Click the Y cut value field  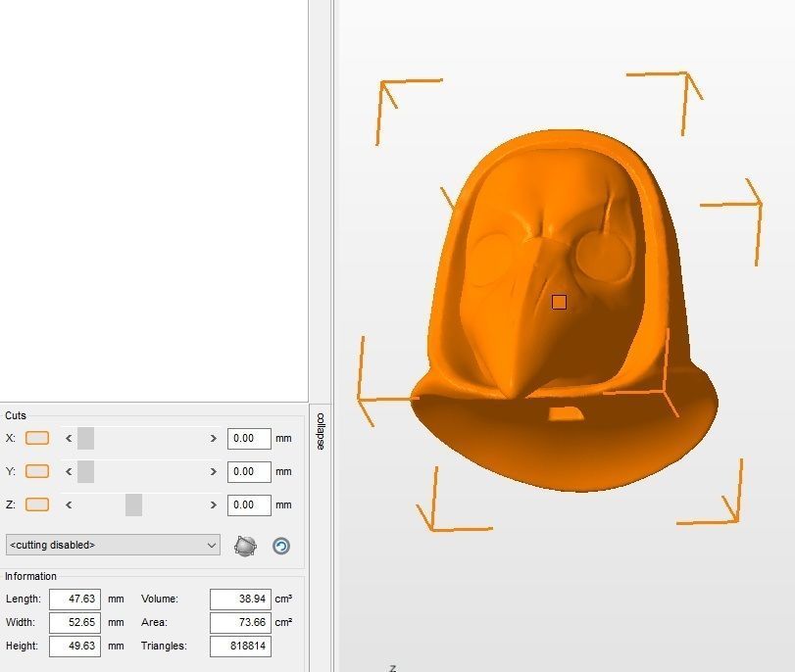[249, 472]
